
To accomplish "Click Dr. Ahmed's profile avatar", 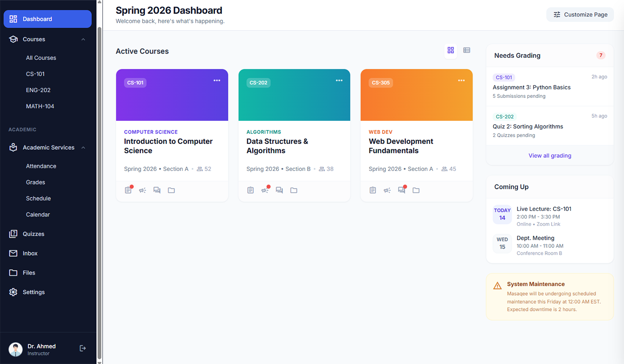I will [16, 349].
